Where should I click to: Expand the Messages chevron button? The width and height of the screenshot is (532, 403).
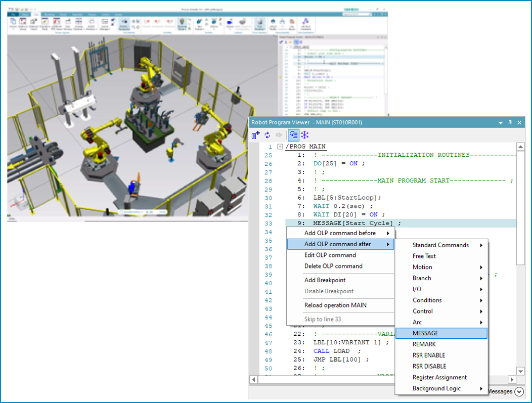click(x=519, y=391)
